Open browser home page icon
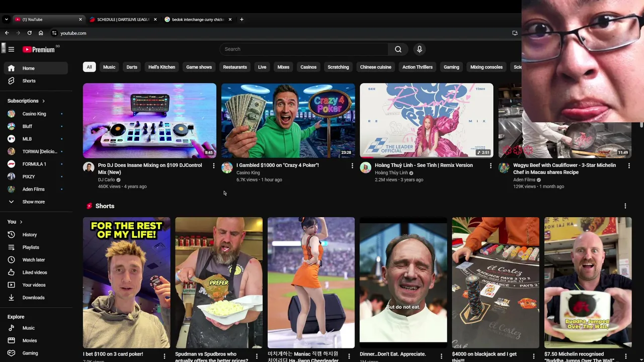The height and width of the screenshot is (362, 644). click(41, 33)
